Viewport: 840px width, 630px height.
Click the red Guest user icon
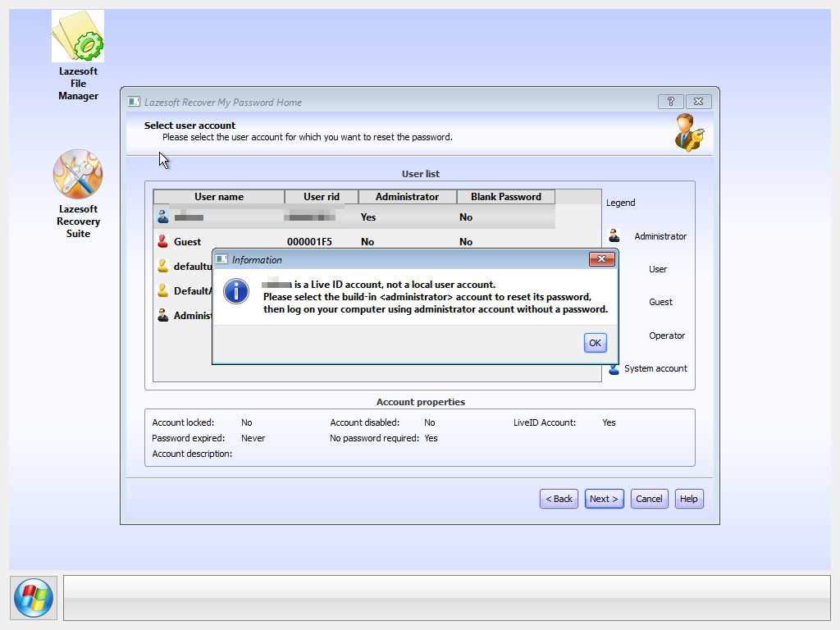pyautogui.click(x=163, y=241)
